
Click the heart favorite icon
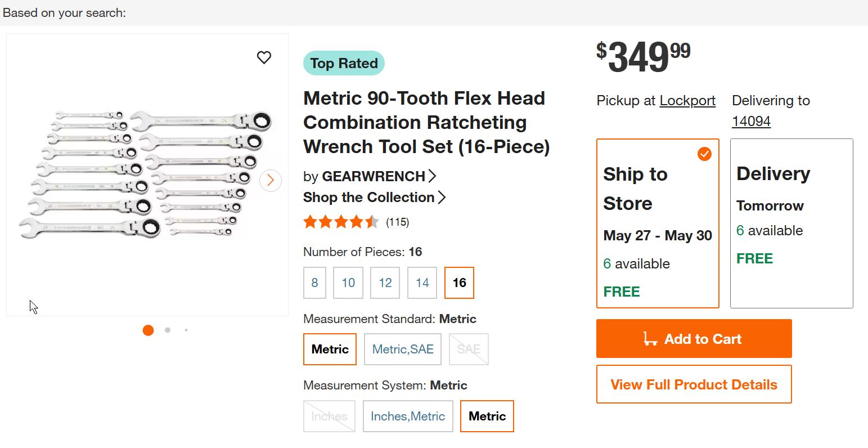pyautogui.click(x=264, y=57)
